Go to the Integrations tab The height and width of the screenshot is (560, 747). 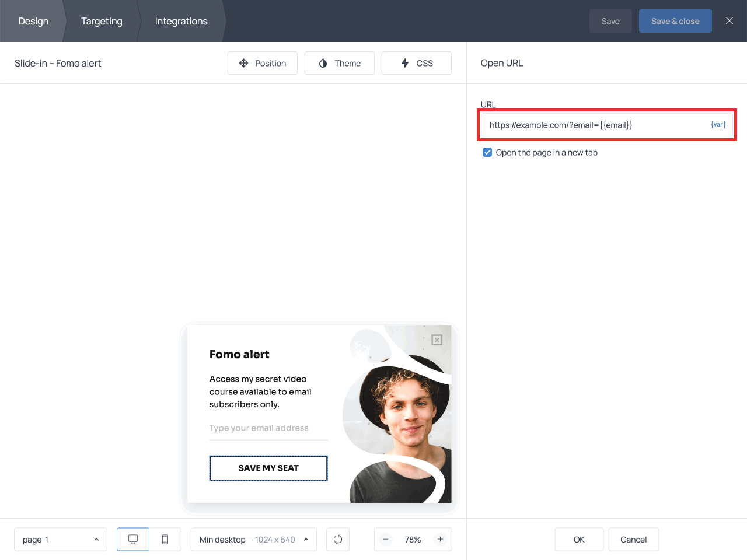181,21
